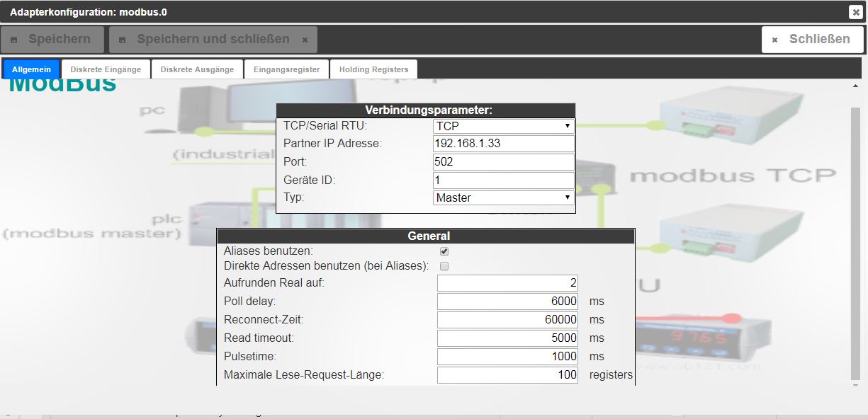The height and width of the screenshot is (419, 868).
Task: Click the Reconnect-Zeit field
Action: pyautogui.click(x=507, y=320)
